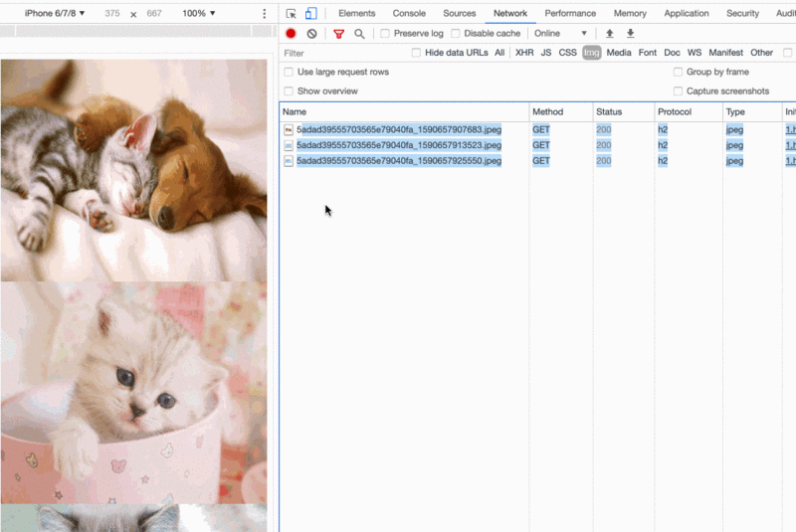Open the Security tab
The height and width of the screenshot is (532, 796).
click(x=742, y=13)
